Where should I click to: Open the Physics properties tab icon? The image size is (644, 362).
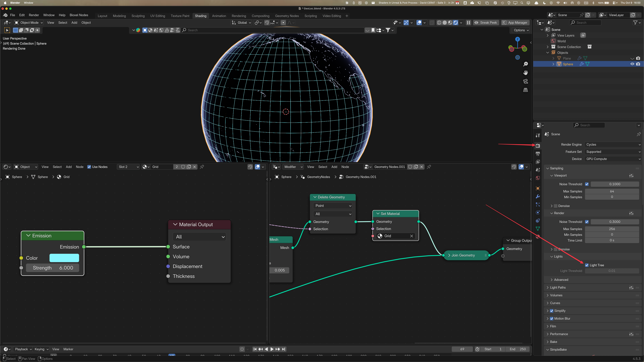pyautogui.click(x=538, y=213)
